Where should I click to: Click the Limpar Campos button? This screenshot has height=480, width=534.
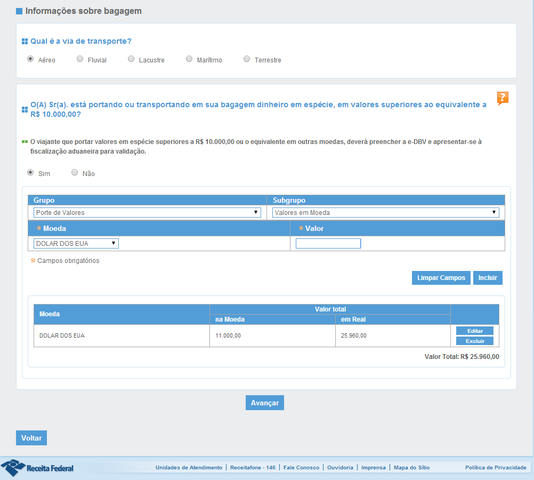click(441, 278)
